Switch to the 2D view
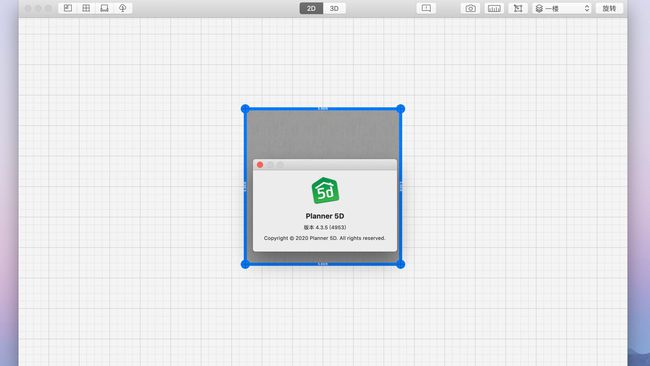The image size is (650, 366). click(311, 8)
